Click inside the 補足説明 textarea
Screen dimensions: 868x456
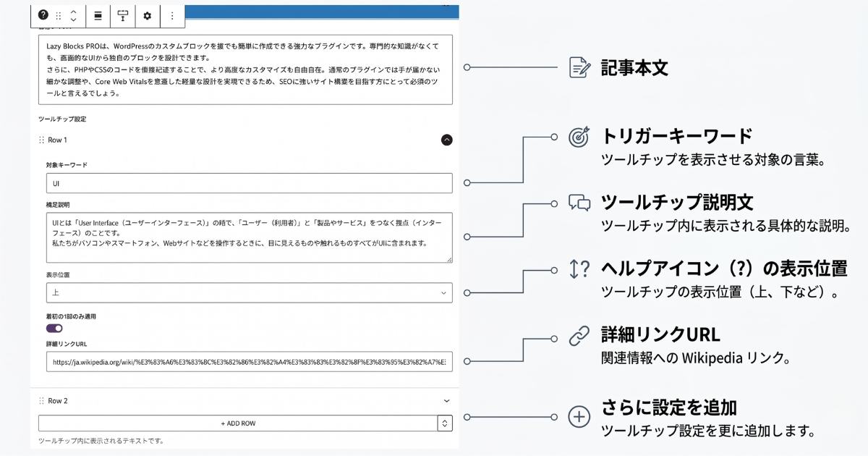249,237
